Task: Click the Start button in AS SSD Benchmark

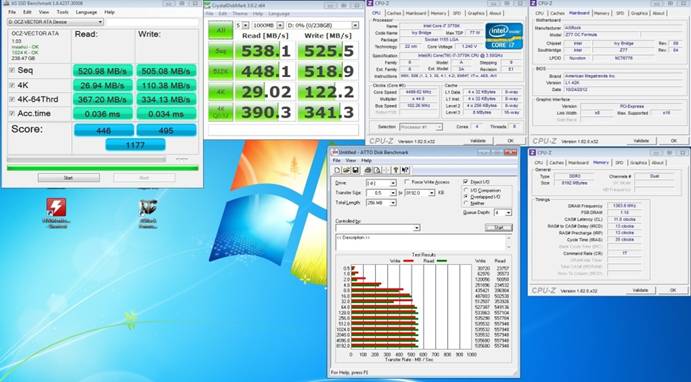Action: [x=68, y=178]
